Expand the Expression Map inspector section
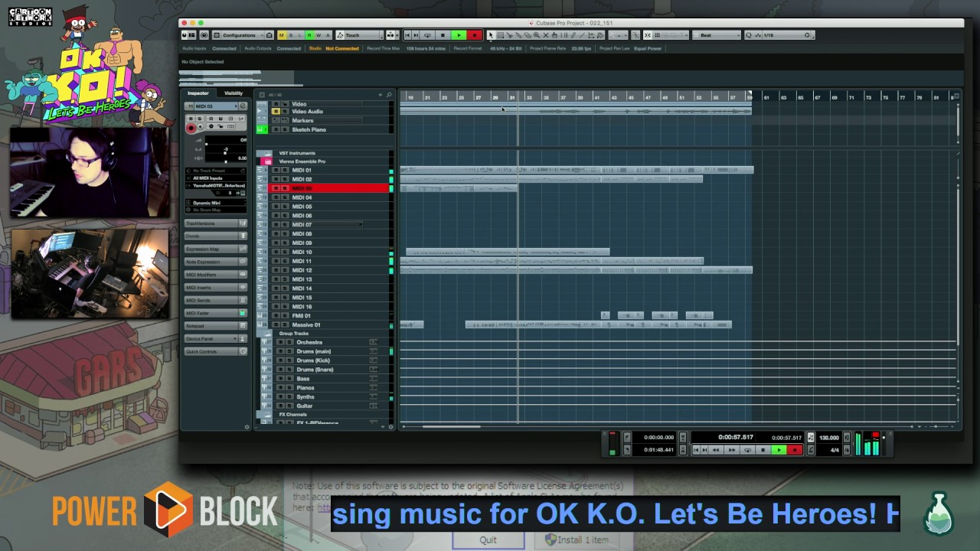The image size is (980, 551). click(216, 249)
